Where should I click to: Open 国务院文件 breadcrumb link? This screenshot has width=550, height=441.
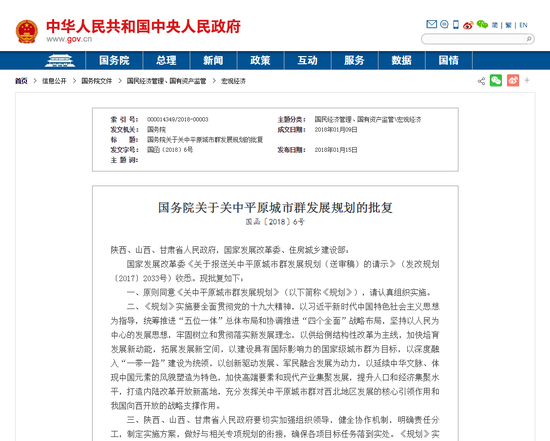tap(96, 81)
